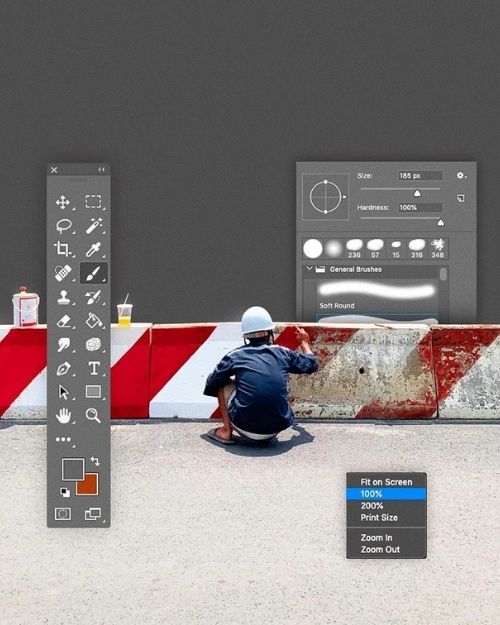The height and width of the screenshot is (625, 500).
Task: Adjust the brush Size slider handle
Action: click(x=417, y=193)
